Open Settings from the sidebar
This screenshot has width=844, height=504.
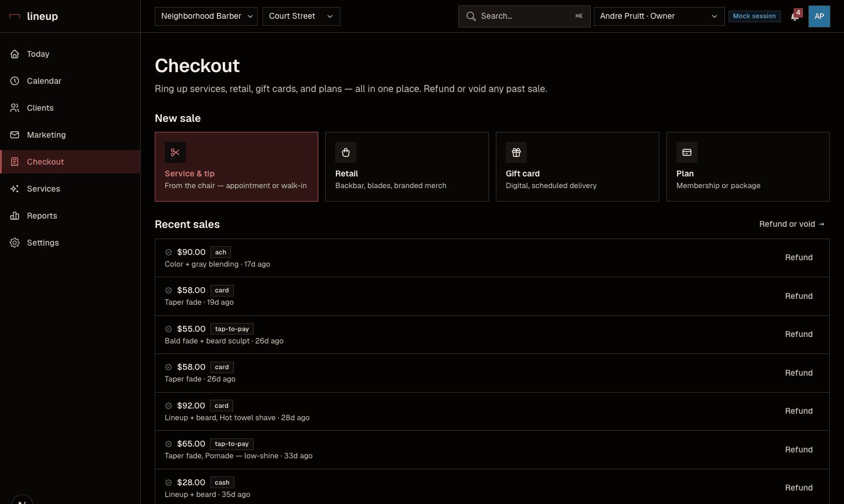[x=70, y=243]
